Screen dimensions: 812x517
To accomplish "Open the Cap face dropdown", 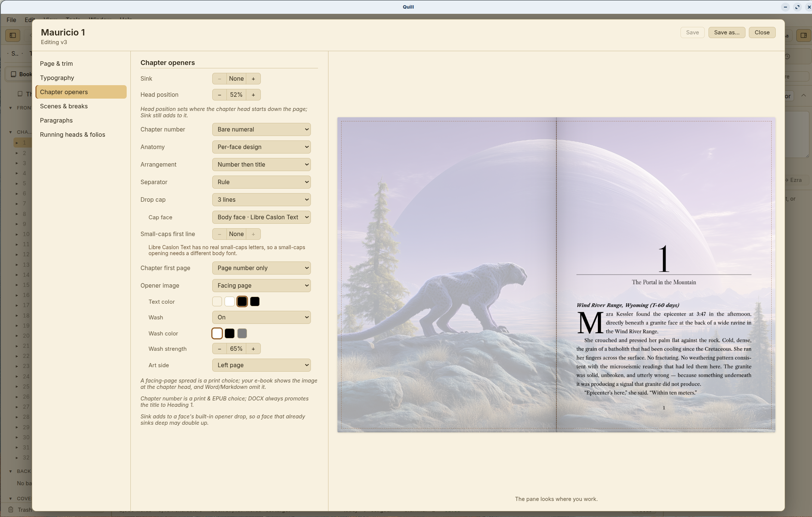I will (x=262, y=217).
